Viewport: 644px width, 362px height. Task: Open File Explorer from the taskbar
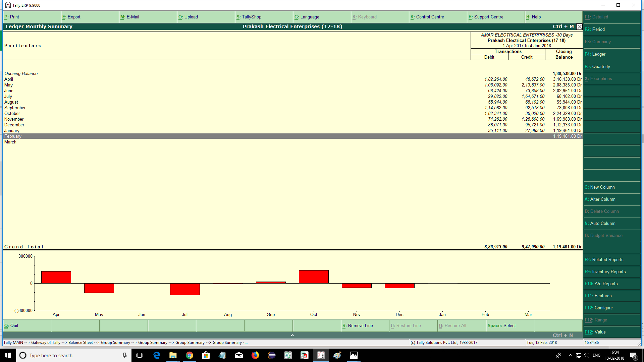(x=173, y=355)
